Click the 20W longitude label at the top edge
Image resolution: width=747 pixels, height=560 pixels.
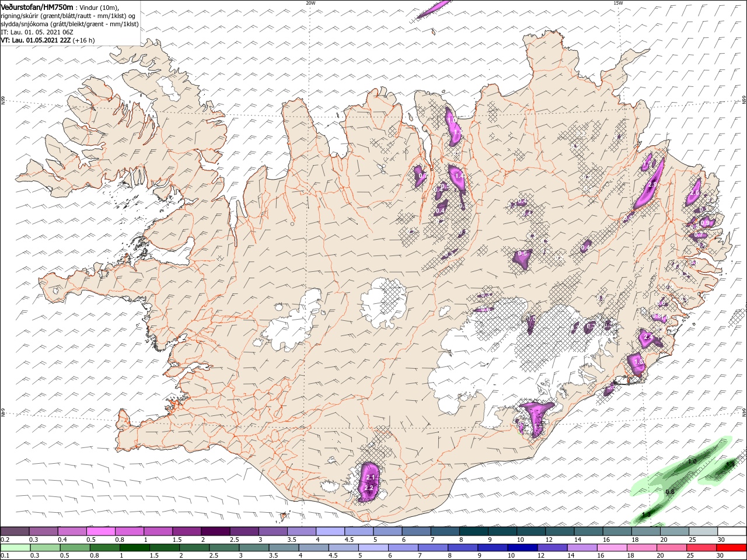(310, 3)
